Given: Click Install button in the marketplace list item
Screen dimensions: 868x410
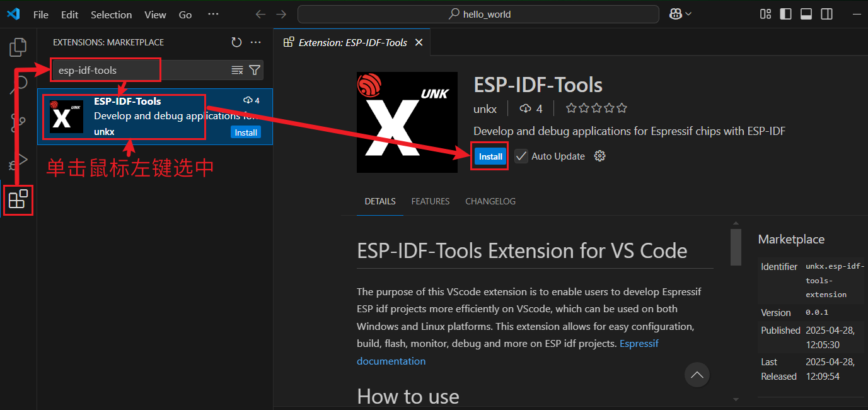Looking at the screenshot, I should [x=245, y=132].
